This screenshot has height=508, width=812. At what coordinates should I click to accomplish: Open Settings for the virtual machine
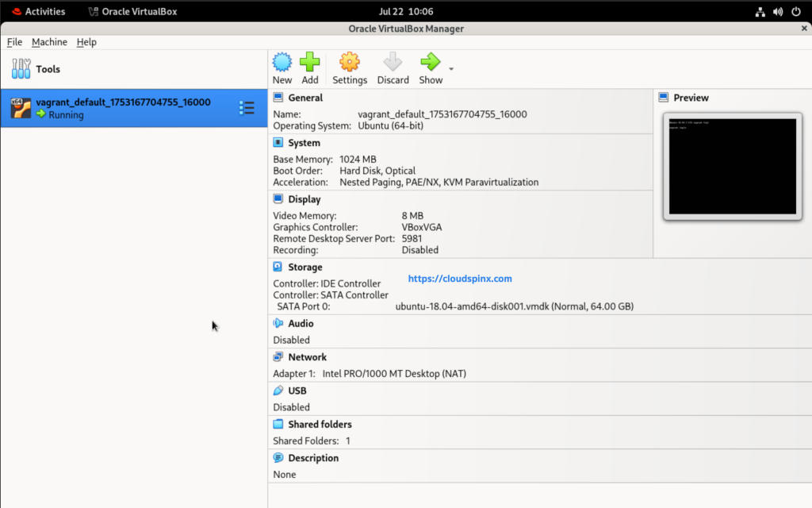[x=349, y=67]
